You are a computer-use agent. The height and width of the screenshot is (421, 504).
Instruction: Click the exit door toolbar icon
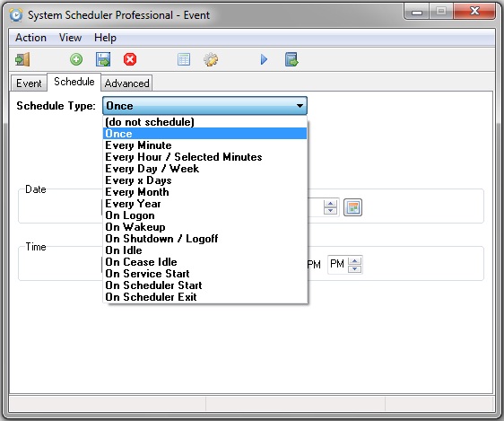click(x=22, y=59)
